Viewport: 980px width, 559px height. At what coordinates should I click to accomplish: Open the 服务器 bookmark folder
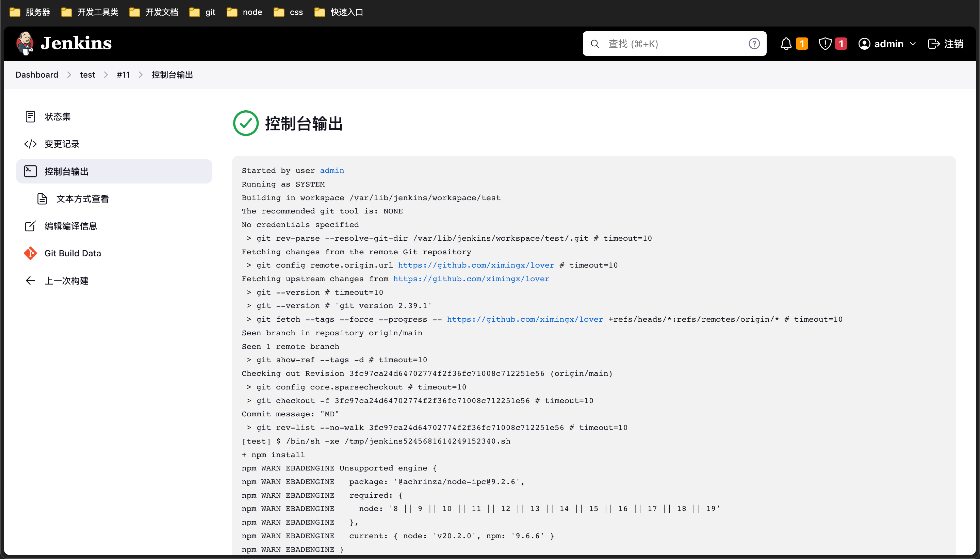[x=30, y=12]
